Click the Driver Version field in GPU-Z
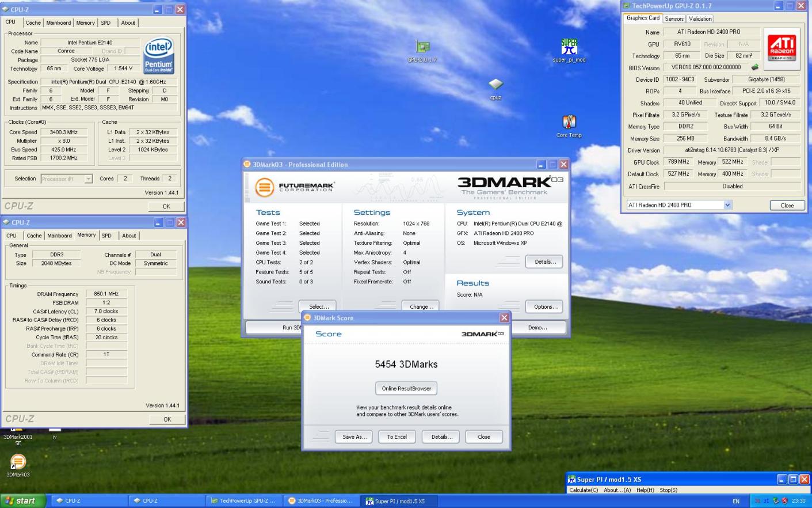 731,150
